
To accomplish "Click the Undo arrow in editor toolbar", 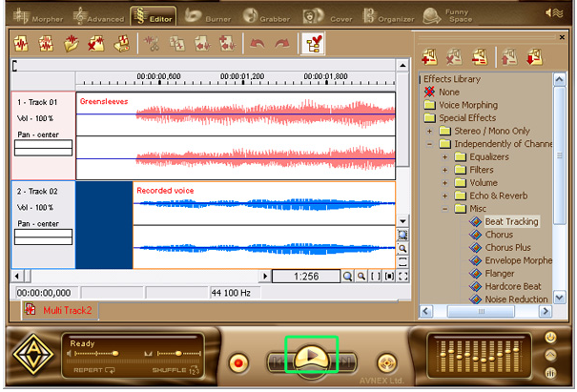I will tap(257, 44).
